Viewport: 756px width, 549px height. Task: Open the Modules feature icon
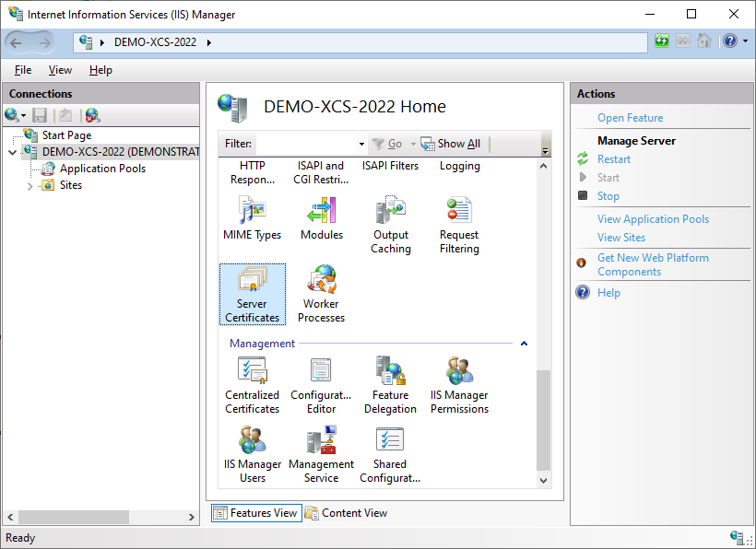pyautogui.click(x=322, y=210)
